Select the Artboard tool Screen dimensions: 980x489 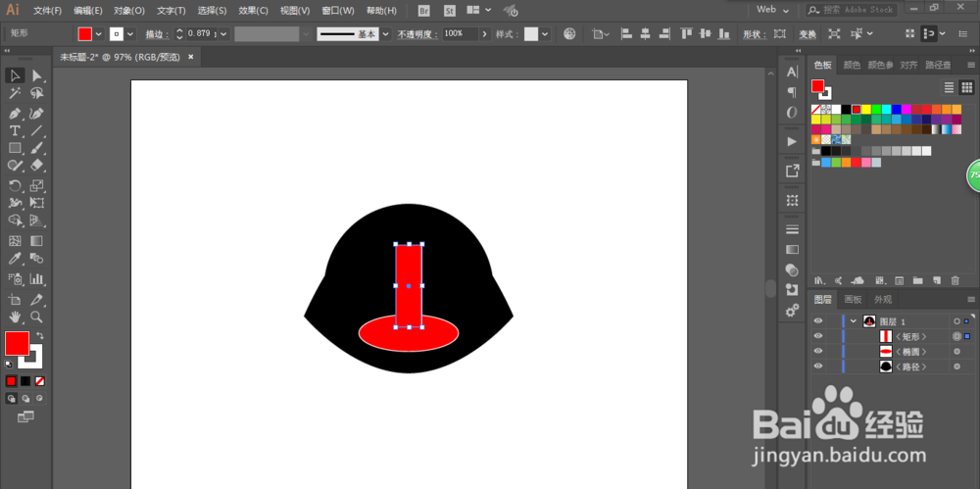click(15, 299)
